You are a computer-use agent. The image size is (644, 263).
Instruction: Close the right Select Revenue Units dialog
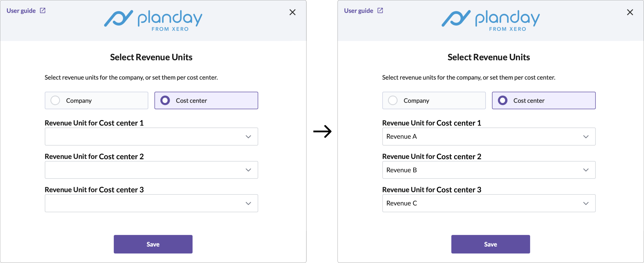click(630, 12)
